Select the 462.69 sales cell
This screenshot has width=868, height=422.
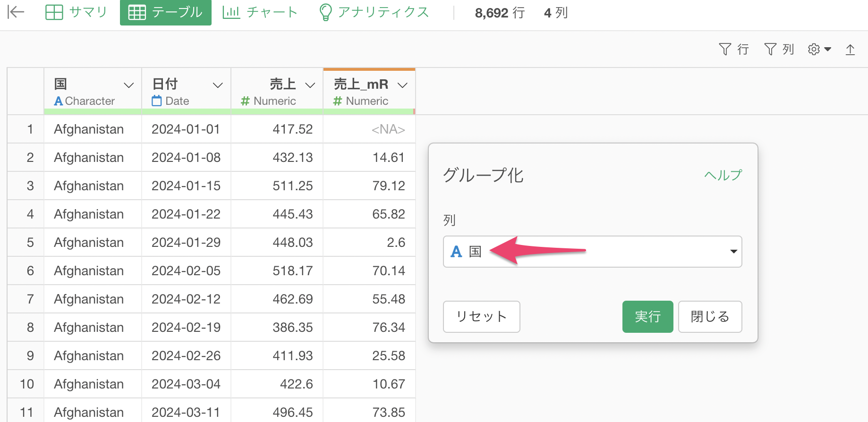point(277,299)
